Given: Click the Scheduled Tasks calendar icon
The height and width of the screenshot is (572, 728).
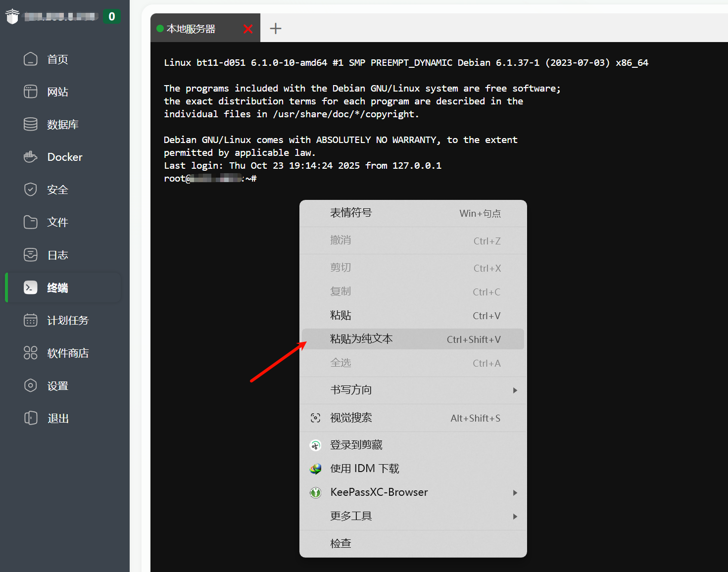Looking at the screenshot, I should [x=31, y=321].
